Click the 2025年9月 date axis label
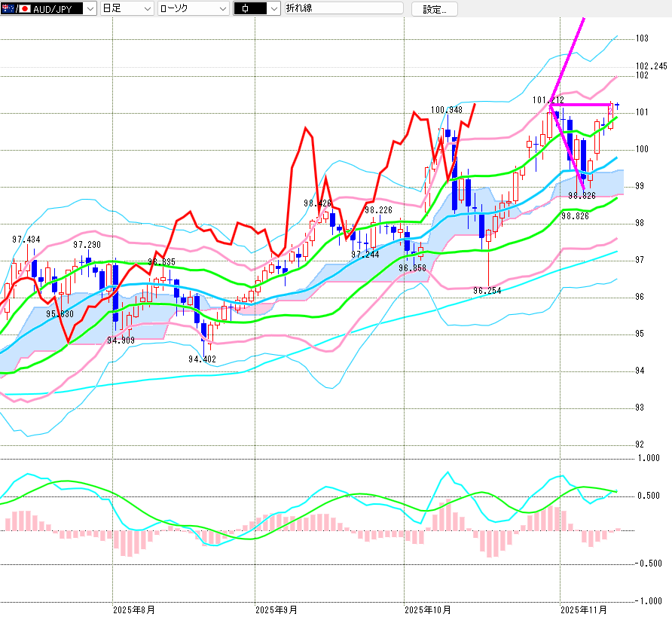672x617 pixels. [x=276, y=609]
